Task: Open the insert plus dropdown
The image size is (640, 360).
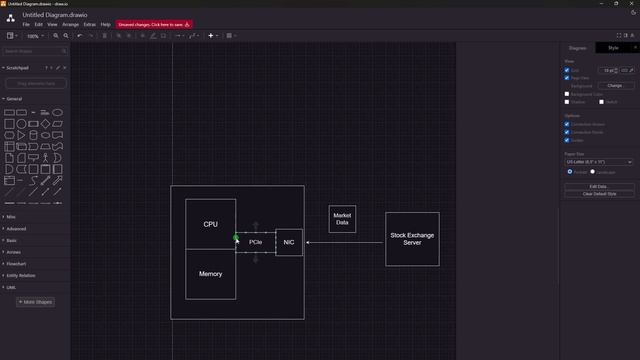Action: point(213,36)
